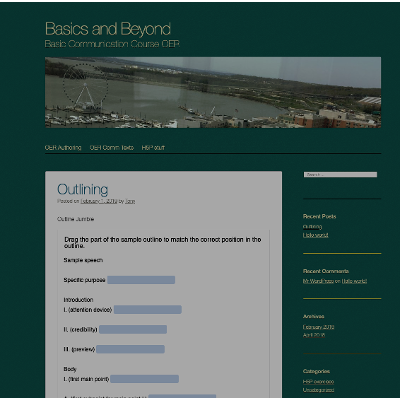Click the 'Recent Comments' sidebar heading

326,271
